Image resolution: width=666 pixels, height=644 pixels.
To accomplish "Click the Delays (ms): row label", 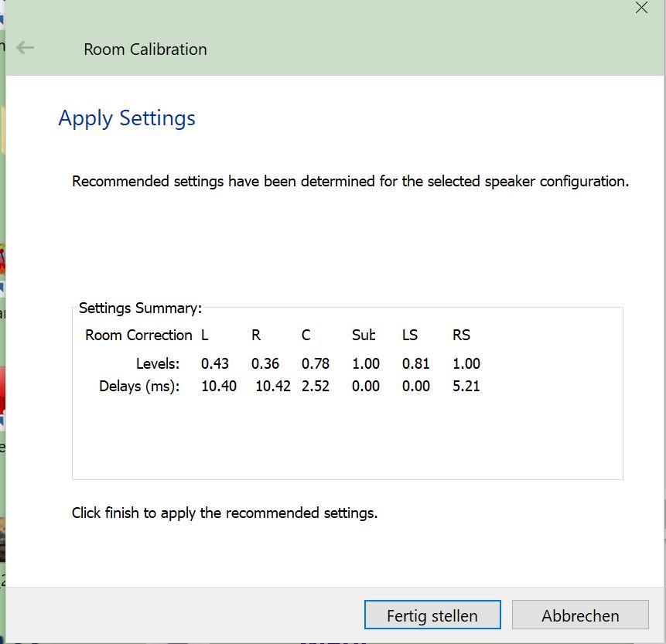I will (139, 387).
